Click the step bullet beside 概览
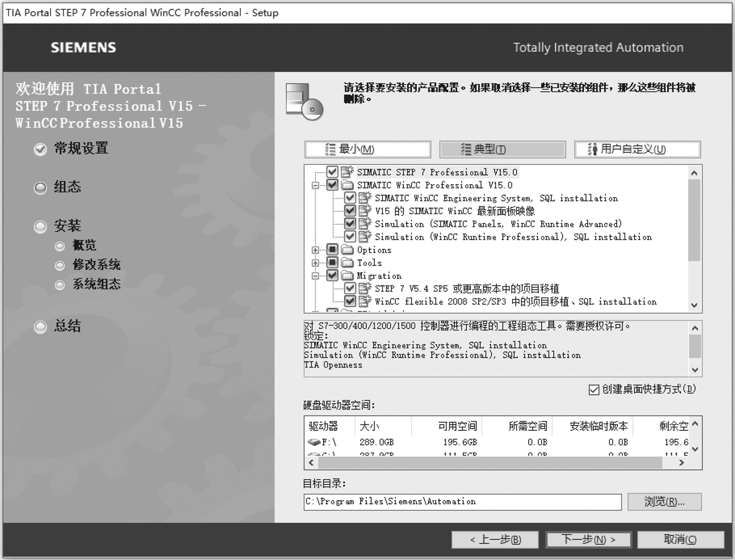735x560 pixels. pos(60,246)
